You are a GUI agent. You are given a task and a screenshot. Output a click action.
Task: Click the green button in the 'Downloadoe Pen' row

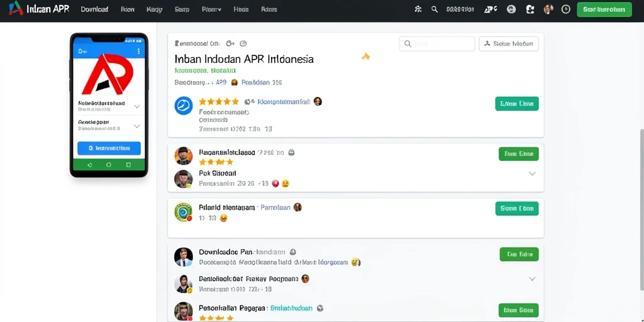point(519,254)
